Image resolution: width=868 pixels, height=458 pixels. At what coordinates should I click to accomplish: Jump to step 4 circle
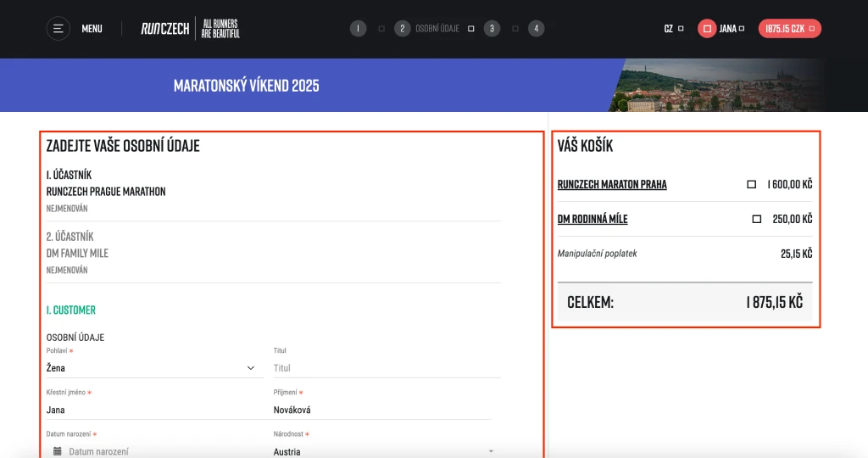pos(536,29)
